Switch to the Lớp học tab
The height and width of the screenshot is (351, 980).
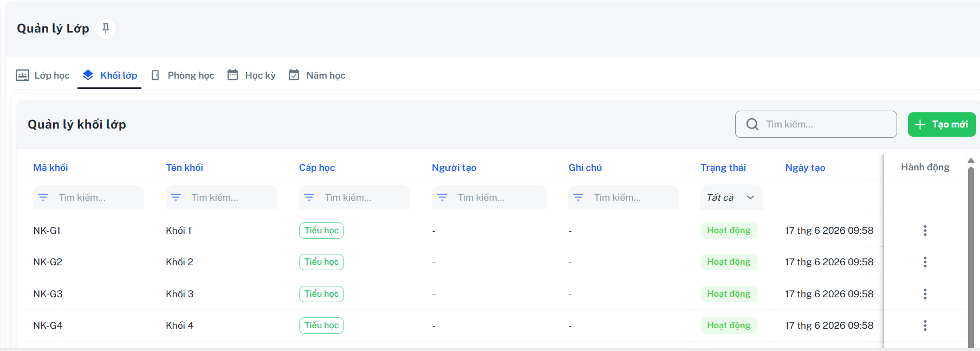point(43,75)
